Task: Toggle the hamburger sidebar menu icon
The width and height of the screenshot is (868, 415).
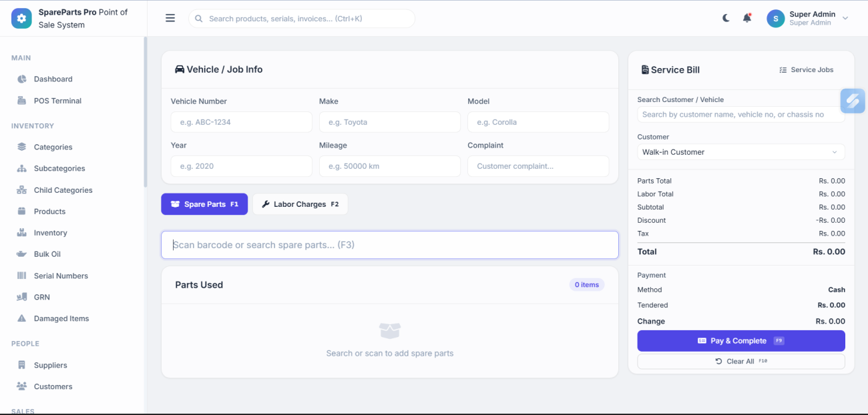Action: point(170,18)
